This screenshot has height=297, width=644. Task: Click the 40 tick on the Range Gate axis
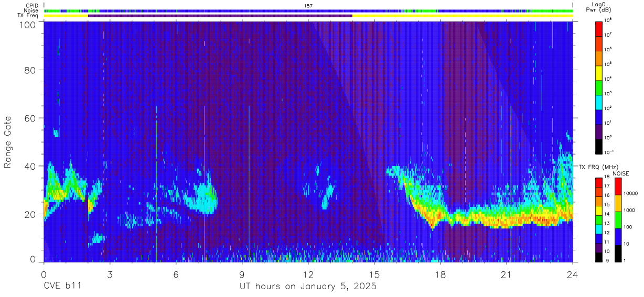click(30, 166)
